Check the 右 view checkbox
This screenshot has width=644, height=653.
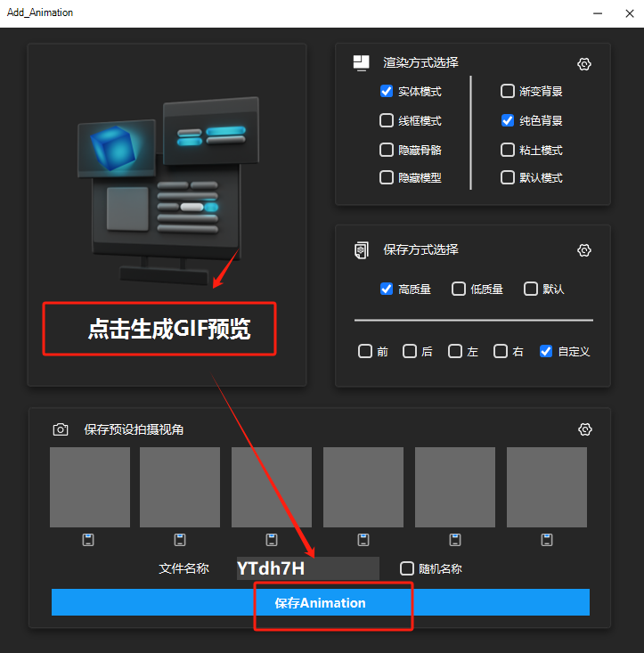(501, 351)
